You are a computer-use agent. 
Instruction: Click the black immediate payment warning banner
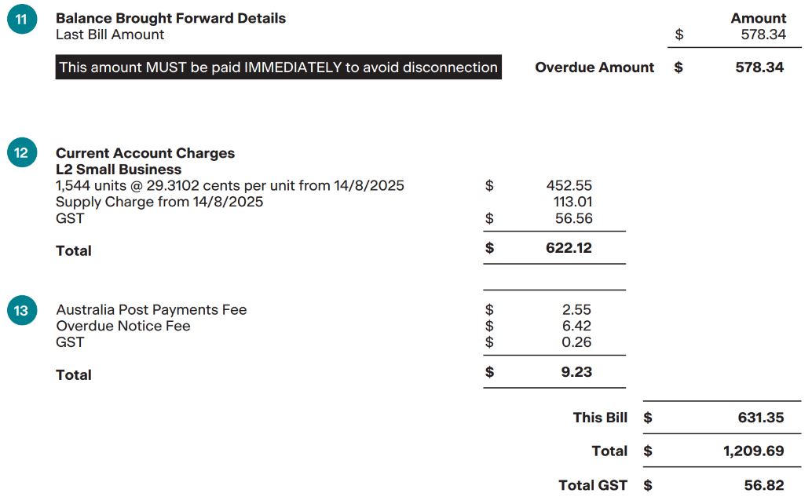point(278,68)
